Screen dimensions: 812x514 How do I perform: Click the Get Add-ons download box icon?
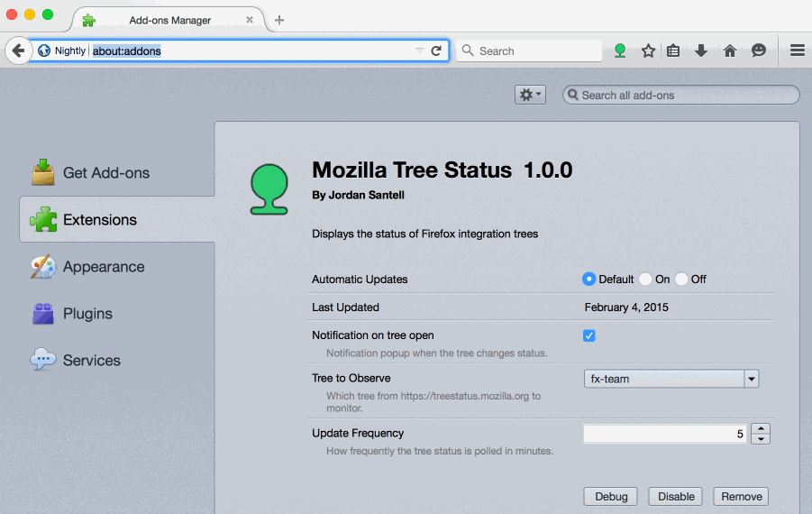click(43, 172)
